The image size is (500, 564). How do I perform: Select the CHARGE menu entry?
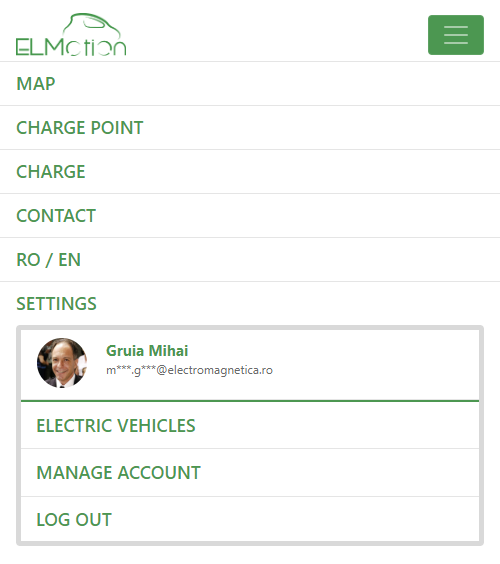click(51, 172)
